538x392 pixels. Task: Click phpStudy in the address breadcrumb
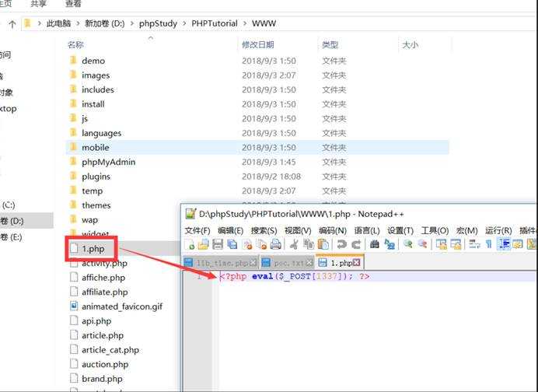[158, 23]
